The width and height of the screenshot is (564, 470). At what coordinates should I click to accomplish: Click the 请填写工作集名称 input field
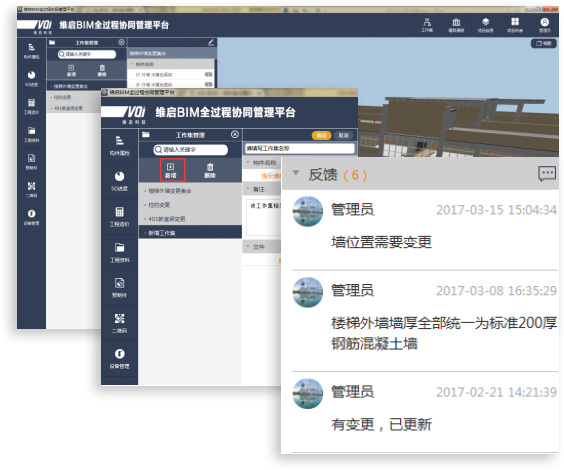pos(300,149)
